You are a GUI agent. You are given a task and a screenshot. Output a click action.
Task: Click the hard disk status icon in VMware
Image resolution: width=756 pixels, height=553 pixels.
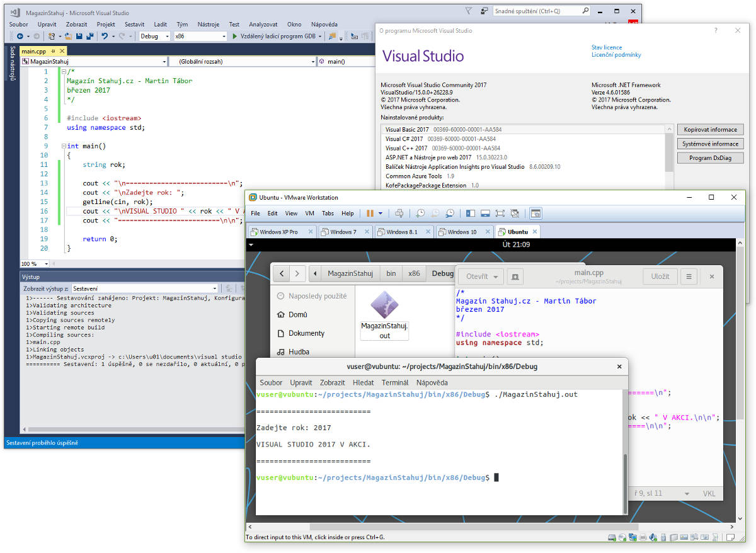(612, 537)
